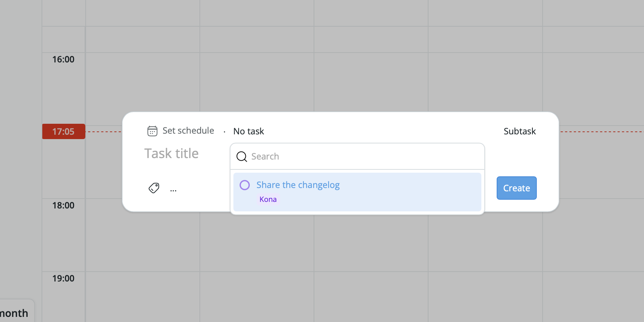Click the calendar icon beside Set schedule

[x=152, y=131]
